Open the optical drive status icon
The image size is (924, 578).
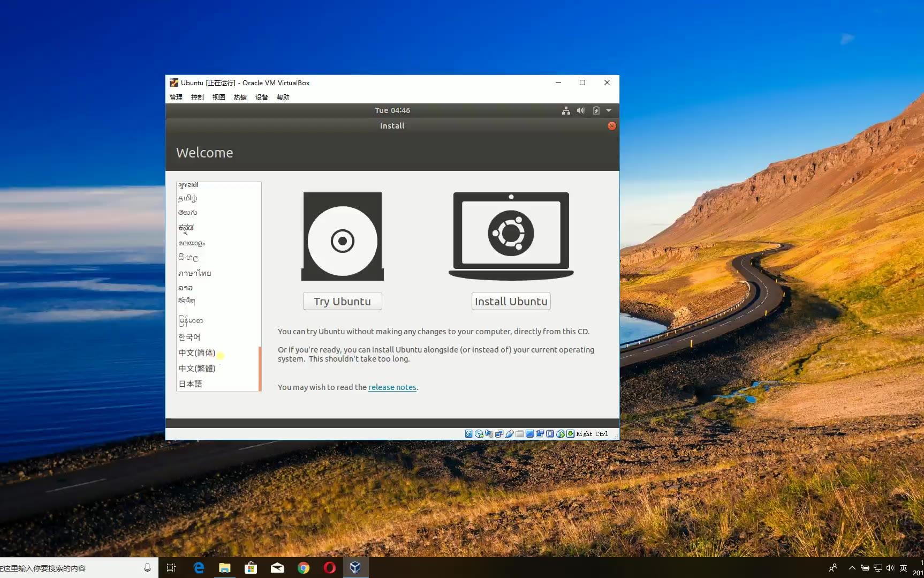click(479, 434)
